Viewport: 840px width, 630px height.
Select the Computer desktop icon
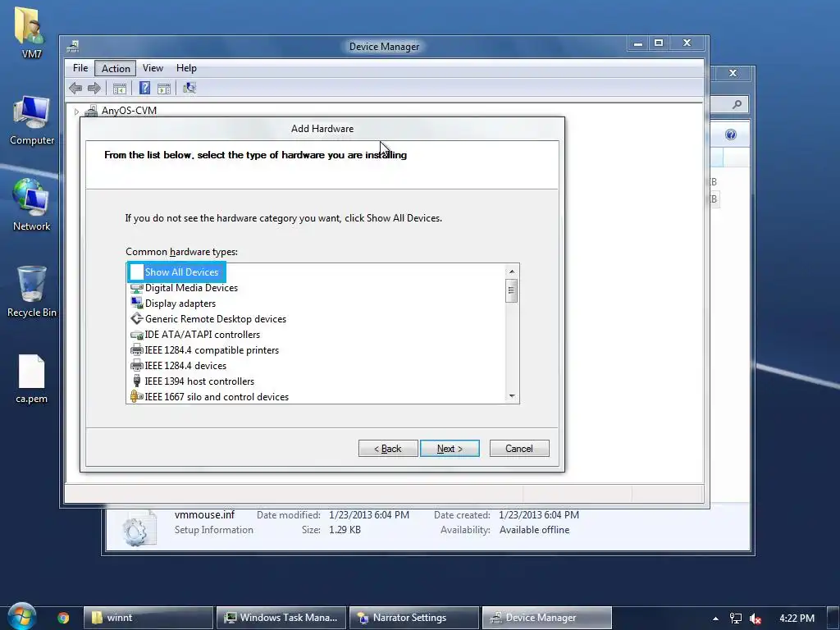click(x=31, y=112)
